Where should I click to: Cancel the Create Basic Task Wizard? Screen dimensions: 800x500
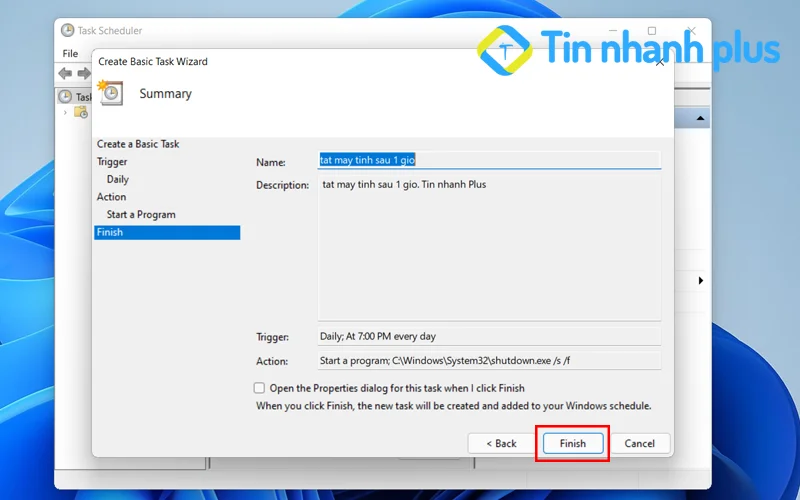click(x=639, y=443)
